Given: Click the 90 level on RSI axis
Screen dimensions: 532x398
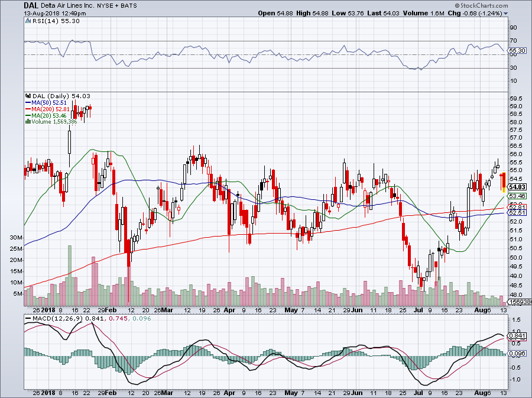Looking at the screenshot, I should [513, 28].
